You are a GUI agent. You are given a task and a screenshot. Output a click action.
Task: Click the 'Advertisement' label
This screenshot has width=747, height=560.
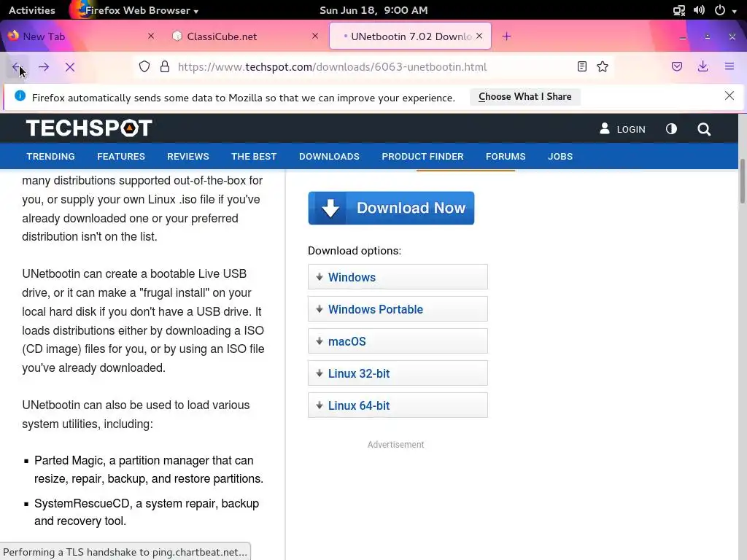tap(395, 444)
